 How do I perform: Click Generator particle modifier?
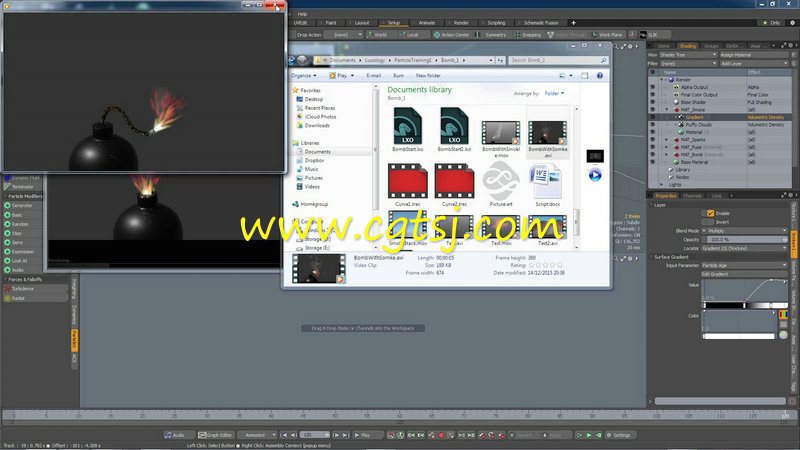[x=22, y=206]
